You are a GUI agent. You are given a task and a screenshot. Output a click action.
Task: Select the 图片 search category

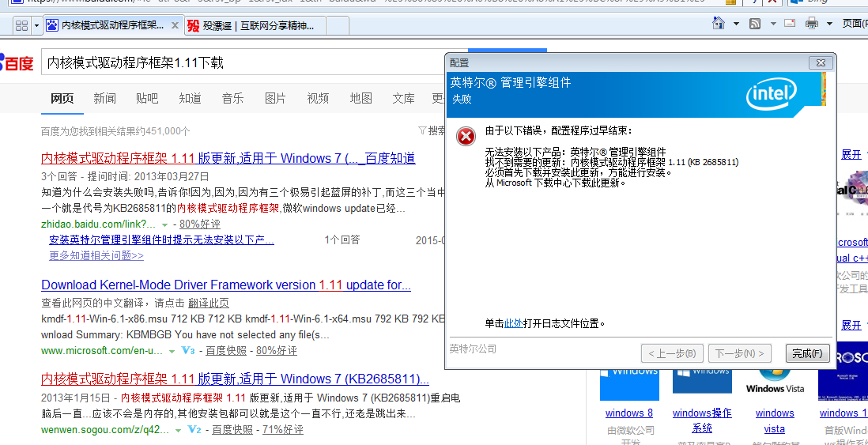(275, 99)
